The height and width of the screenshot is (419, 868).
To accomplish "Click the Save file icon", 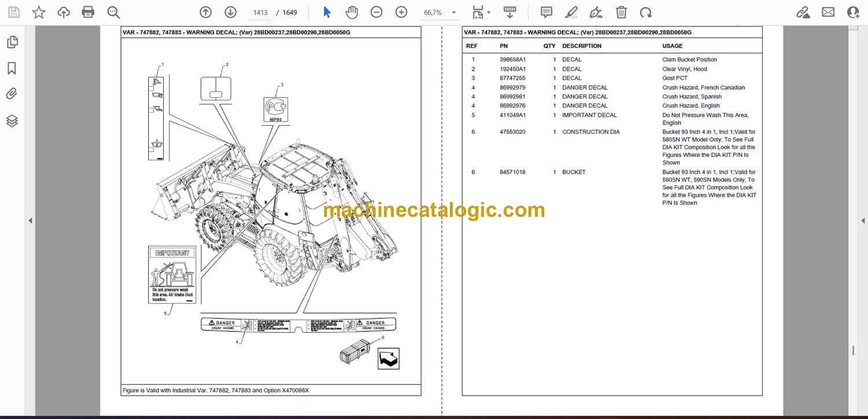I will pyautogui.click(x=13, y=12).
